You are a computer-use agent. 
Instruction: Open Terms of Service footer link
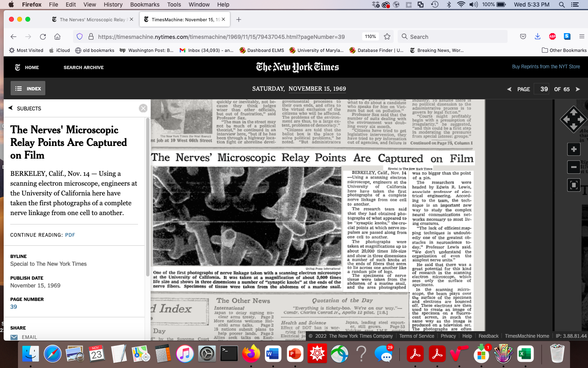pos(416,336)
